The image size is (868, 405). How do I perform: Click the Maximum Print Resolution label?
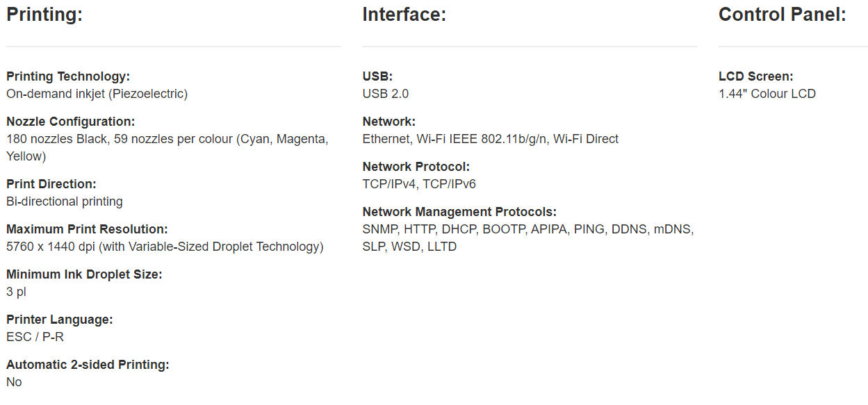[87, 229]
